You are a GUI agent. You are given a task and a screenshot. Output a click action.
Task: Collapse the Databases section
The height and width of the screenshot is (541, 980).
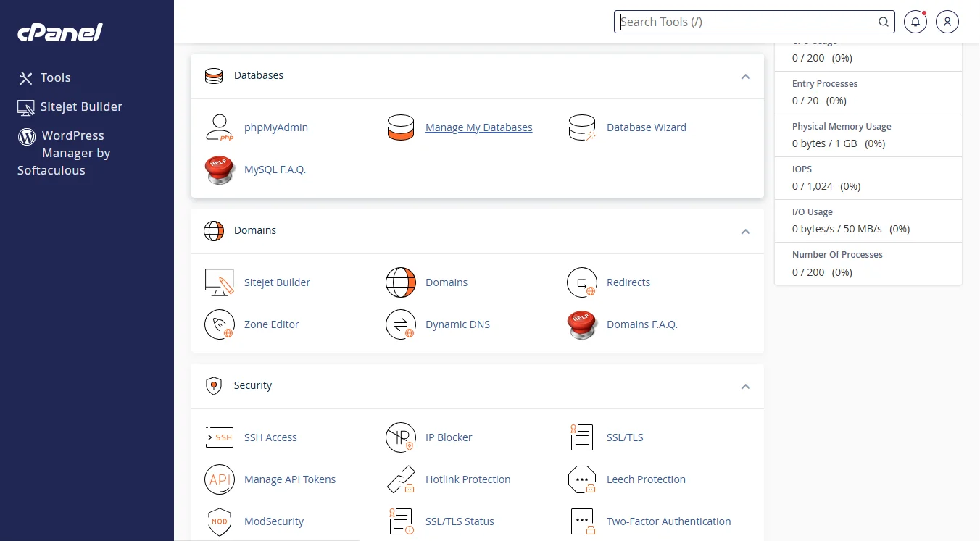tap(745, 77)
